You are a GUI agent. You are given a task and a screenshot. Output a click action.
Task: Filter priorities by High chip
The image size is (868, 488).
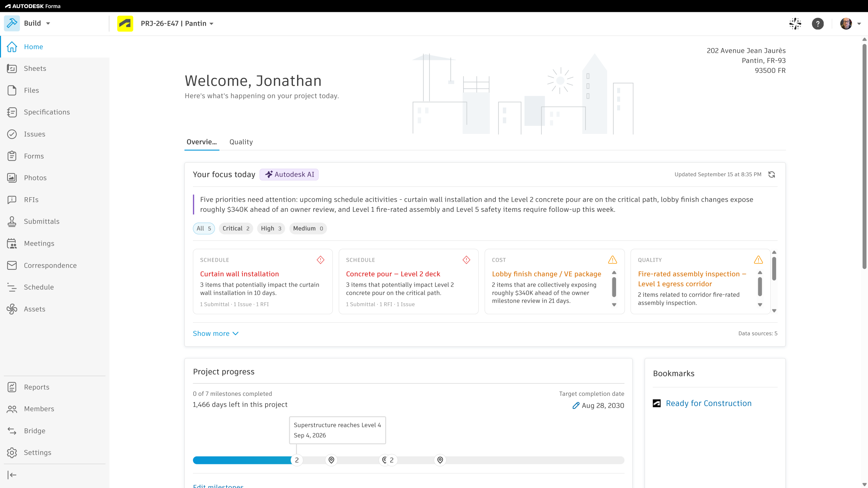pyautogui.click(x=271, y=228)
